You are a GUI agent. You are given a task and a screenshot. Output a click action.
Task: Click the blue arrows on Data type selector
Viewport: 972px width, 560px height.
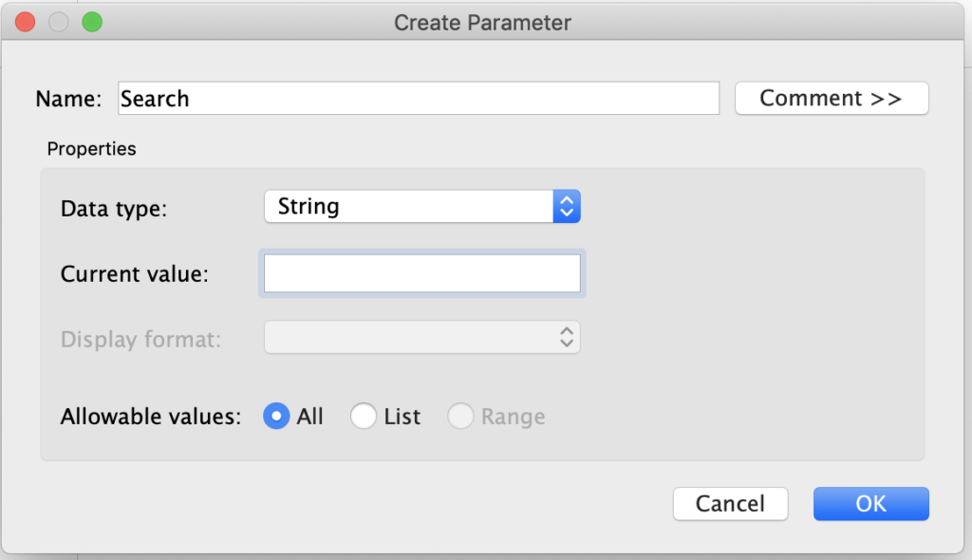click(567, 207)
